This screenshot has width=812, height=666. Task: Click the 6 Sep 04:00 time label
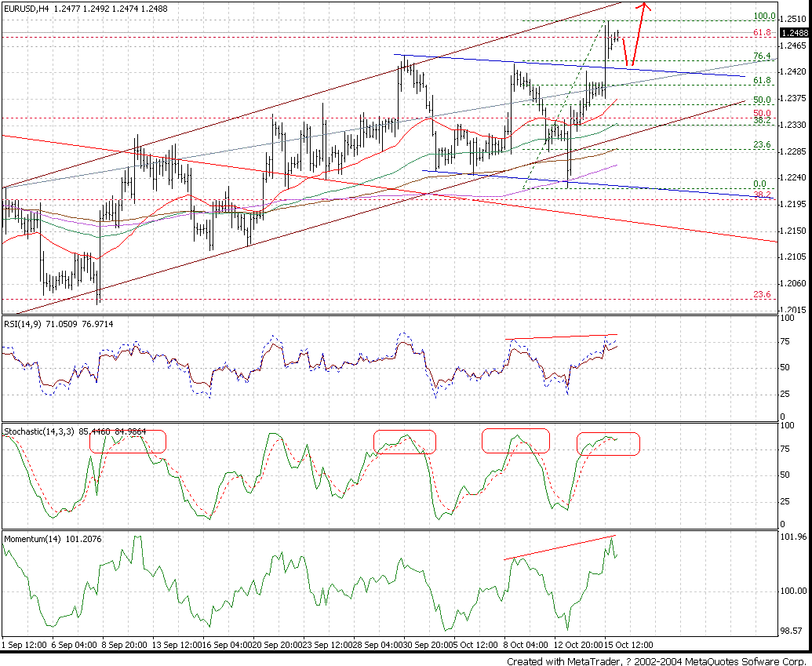[x=75, y=645]
